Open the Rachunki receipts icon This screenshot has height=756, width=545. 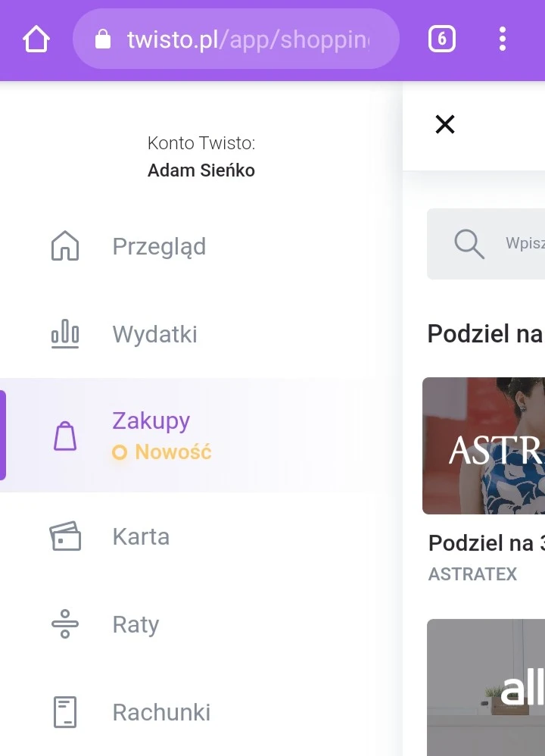pos(65,711)
